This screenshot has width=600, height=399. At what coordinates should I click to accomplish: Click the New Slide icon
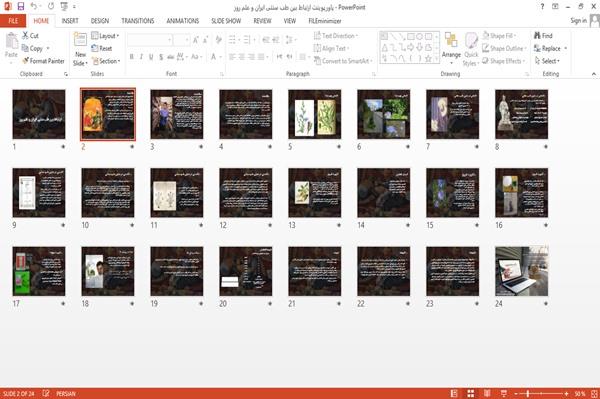pyautogui.click(x=80, y=39)
